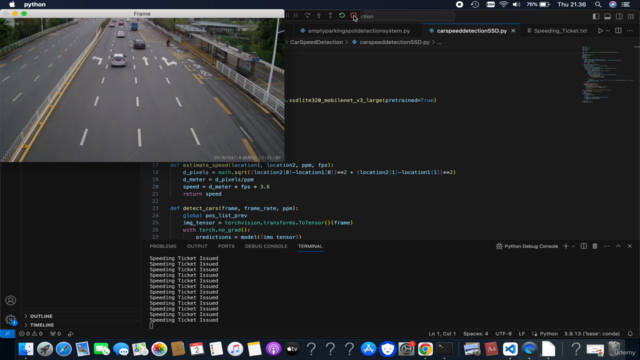Toggle the secondary side bar layout icon
The image size is (640, 360).
619,16
